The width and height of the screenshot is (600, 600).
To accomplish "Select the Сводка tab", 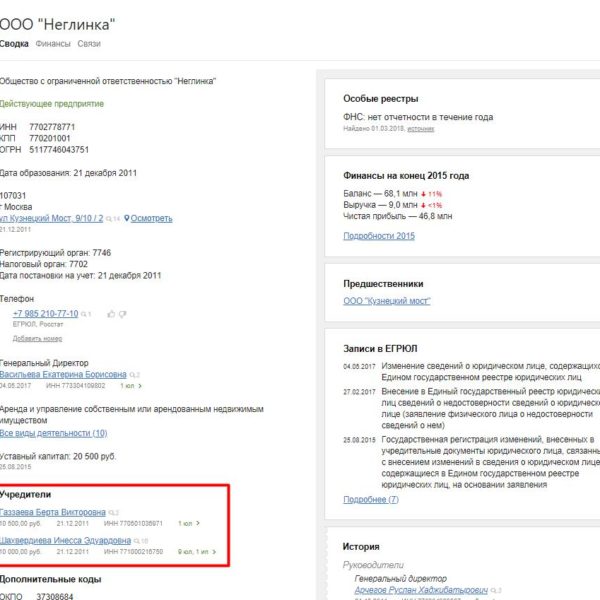I will pyautogui.click(x=14, y=44).
